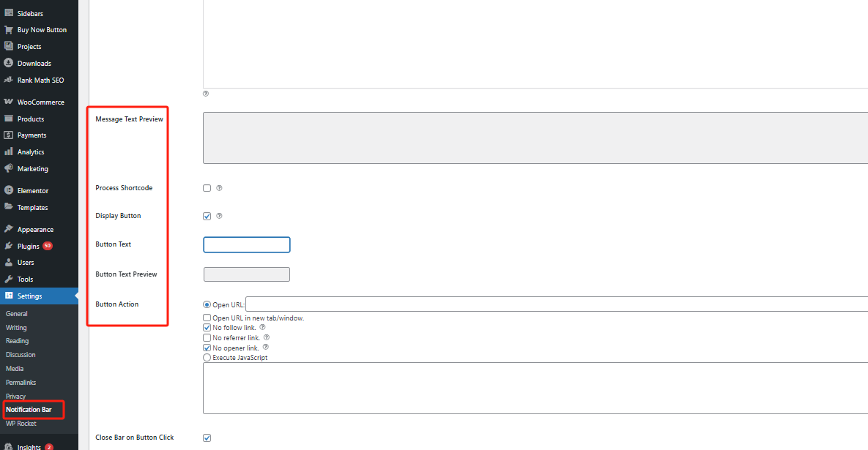
Task: Click the Open URL address field
Action: click(557, 304)
